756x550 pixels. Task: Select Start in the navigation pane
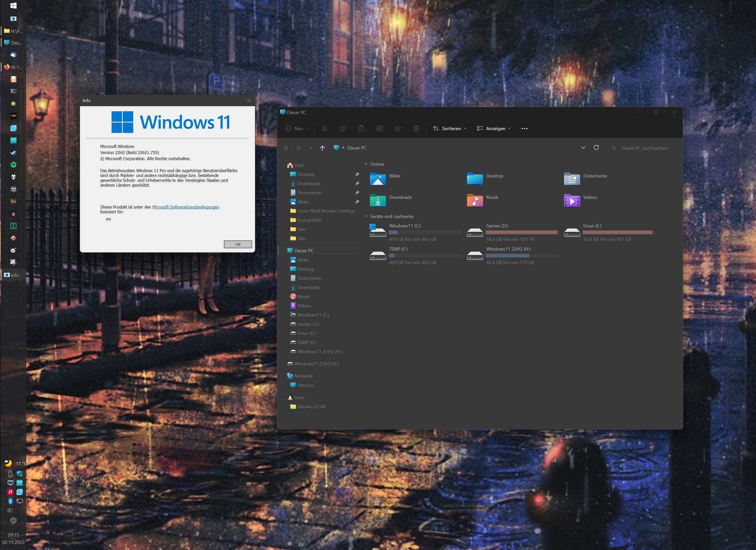pyautogui.click(x=295, y=165)
